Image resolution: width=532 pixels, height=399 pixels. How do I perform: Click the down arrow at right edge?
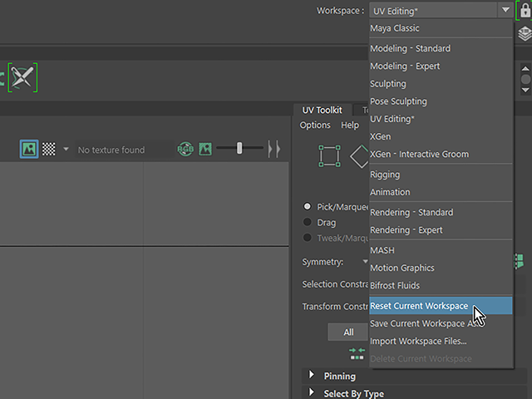525,90
